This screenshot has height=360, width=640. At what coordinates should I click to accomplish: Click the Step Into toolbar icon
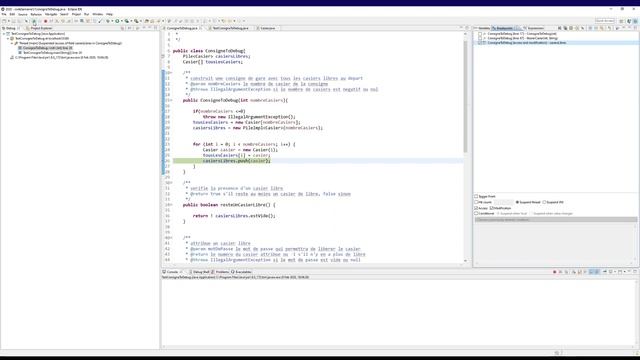click(57, 21)
